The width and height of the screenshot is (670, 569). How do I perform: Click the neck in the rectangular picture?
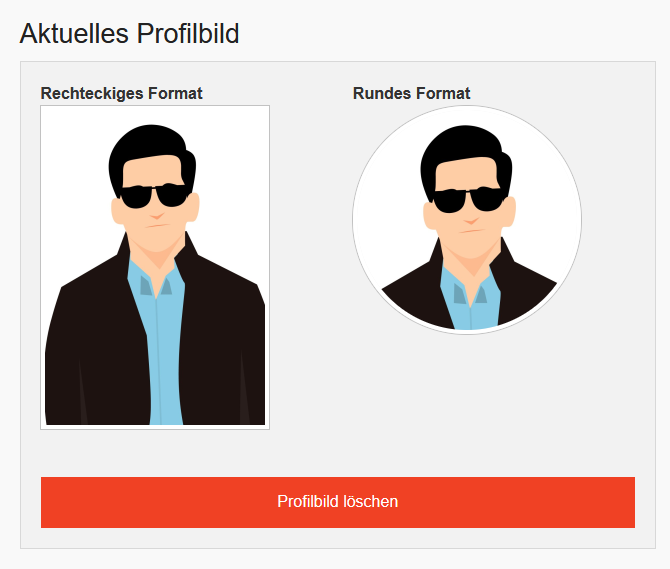(153, 256)
